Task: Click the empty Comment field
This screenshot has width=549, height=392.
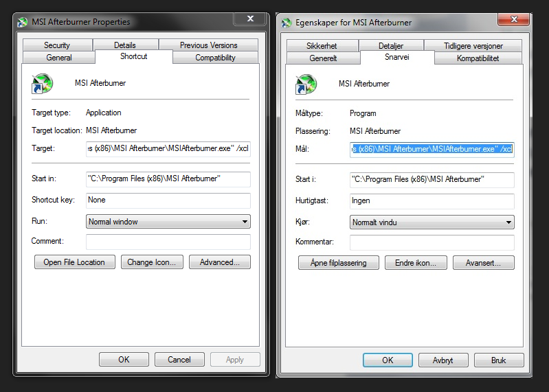Action: tap(168, 241)
